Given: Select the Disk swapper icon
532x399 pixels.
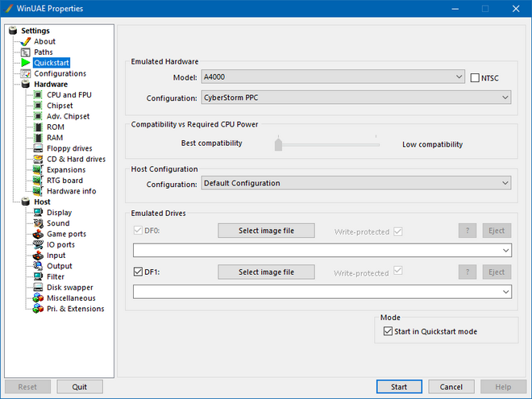Looking at the screenshot, I should click(x=38, y=287).
